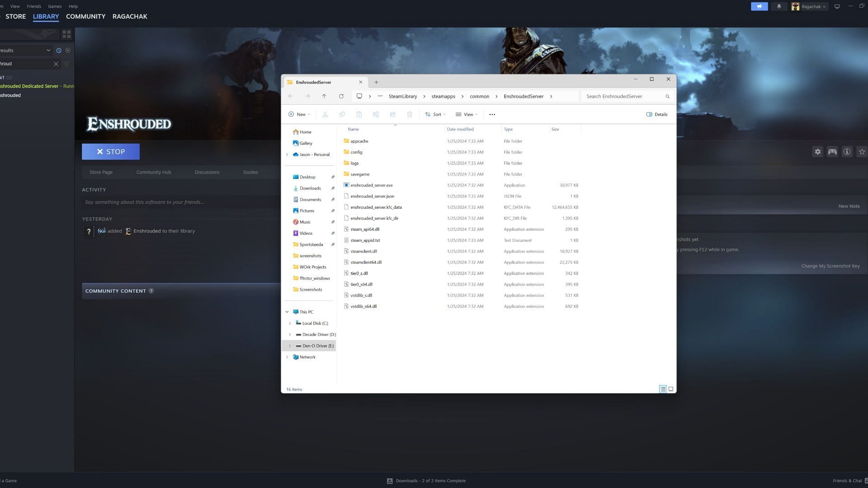Go up one folder level in Explorer
The width and height of the screenshot is (868, 488).
324,96
